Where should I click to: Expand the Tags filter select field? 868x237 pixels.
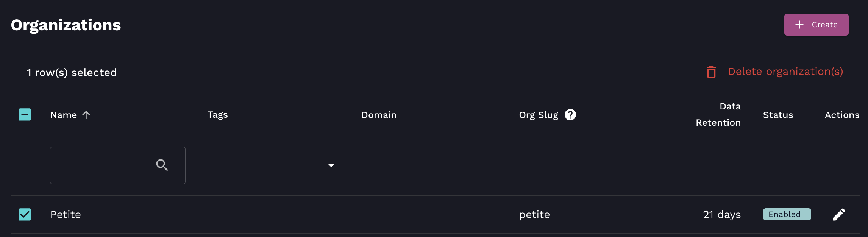265,165
